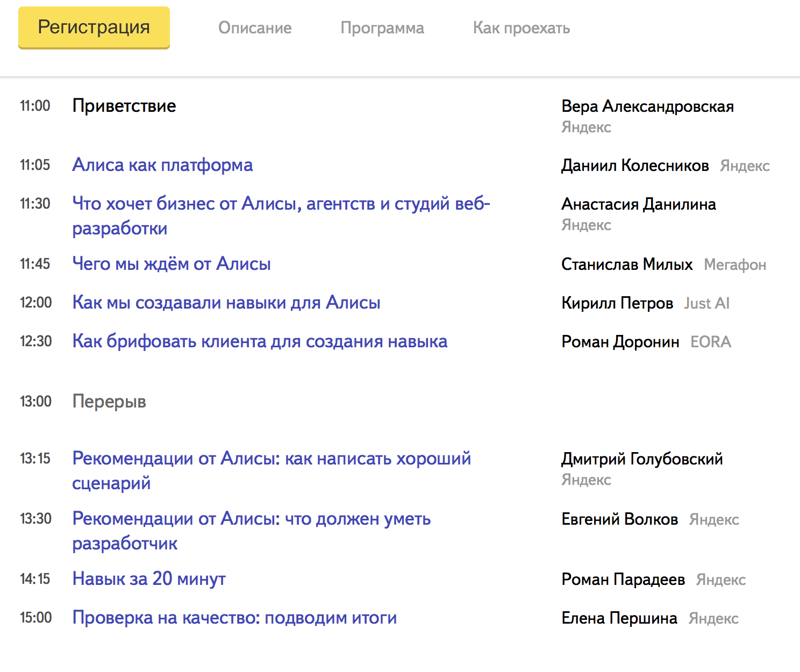Open the talk Алиса как платформа
Screen dimensions: 800x672
click(162, 165)
